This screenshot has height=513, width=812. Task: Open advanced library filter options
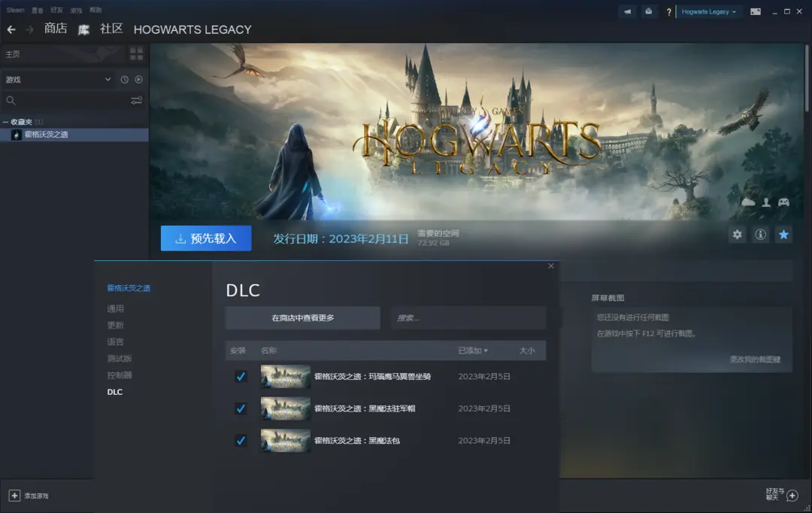(137, 101)
